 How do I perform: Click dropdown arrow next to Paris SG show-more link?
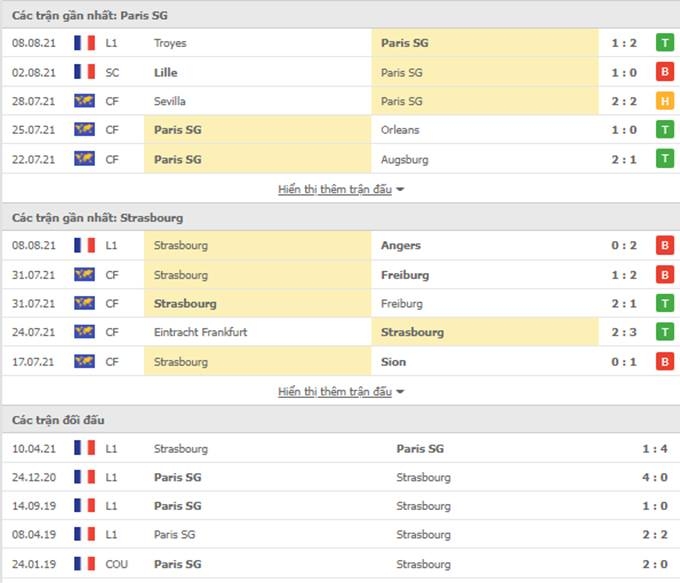click(x=400, y=190)
